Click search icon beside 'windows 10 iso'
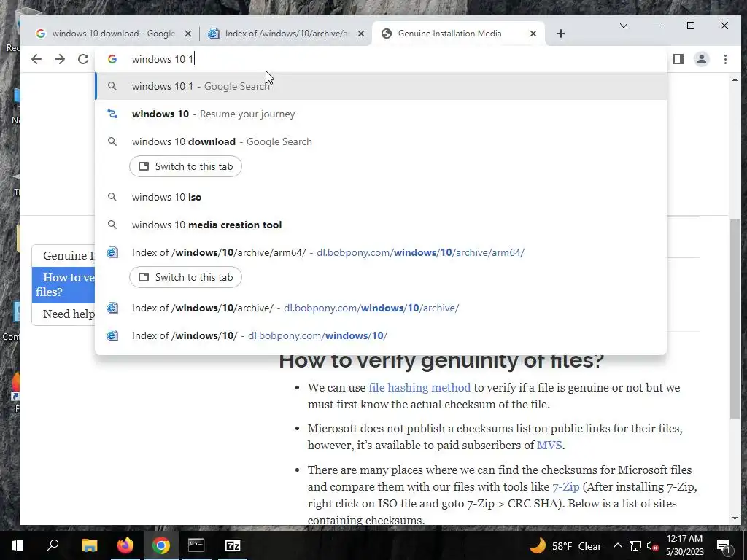The image size is (747, 560). [x=112, y=197]
